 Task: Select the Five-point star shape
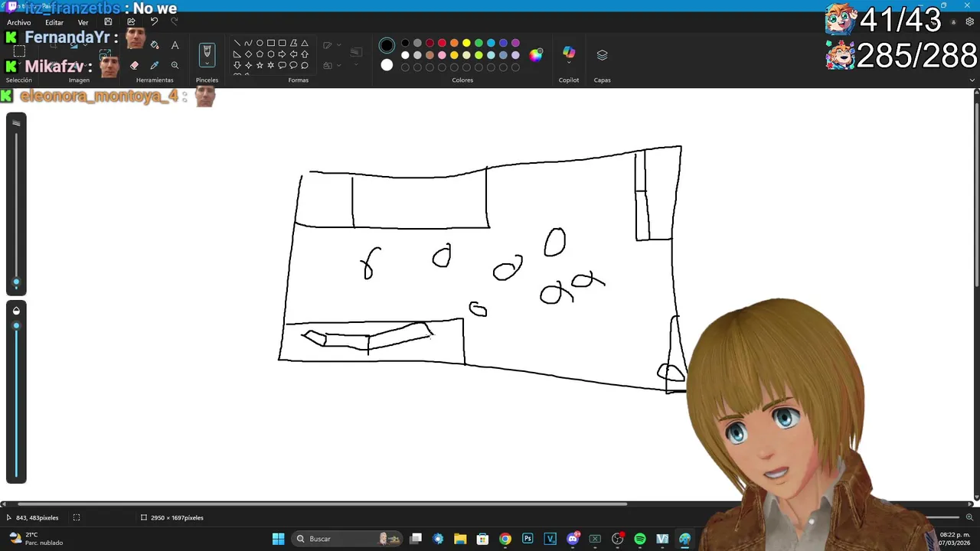point(260,66)
